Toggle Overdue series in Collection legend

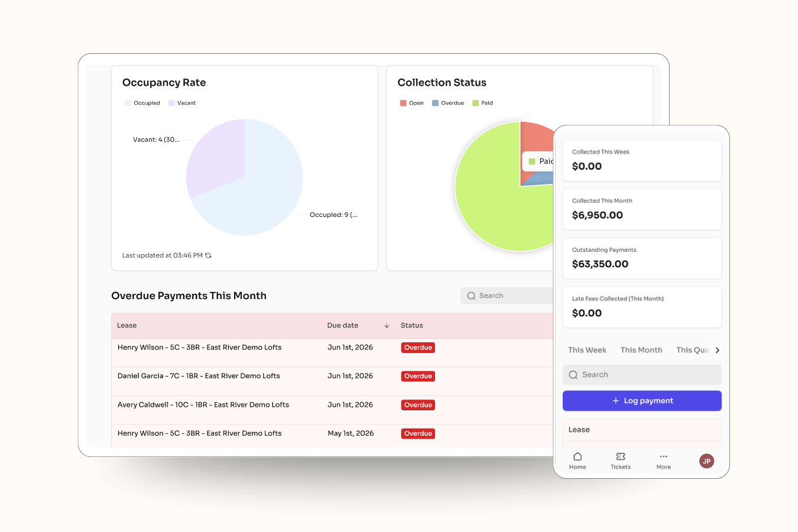coord(448,103)
